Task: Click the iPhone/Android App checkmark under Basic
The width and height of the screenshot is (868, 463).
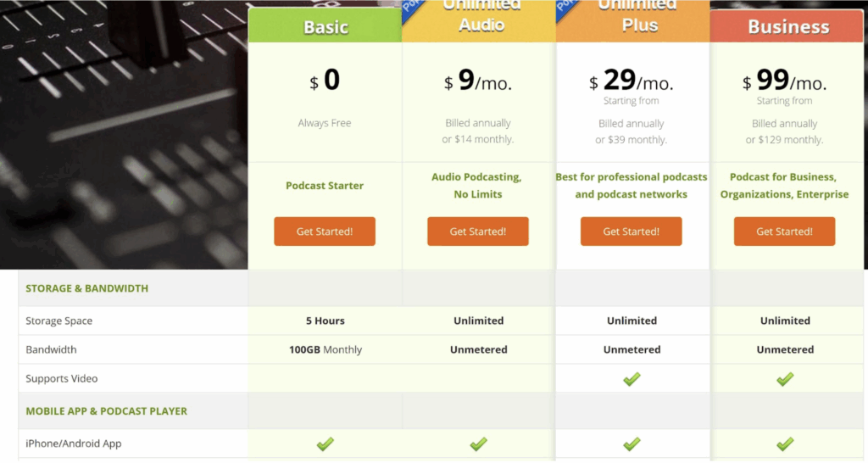Action: (x=325, y=443)
